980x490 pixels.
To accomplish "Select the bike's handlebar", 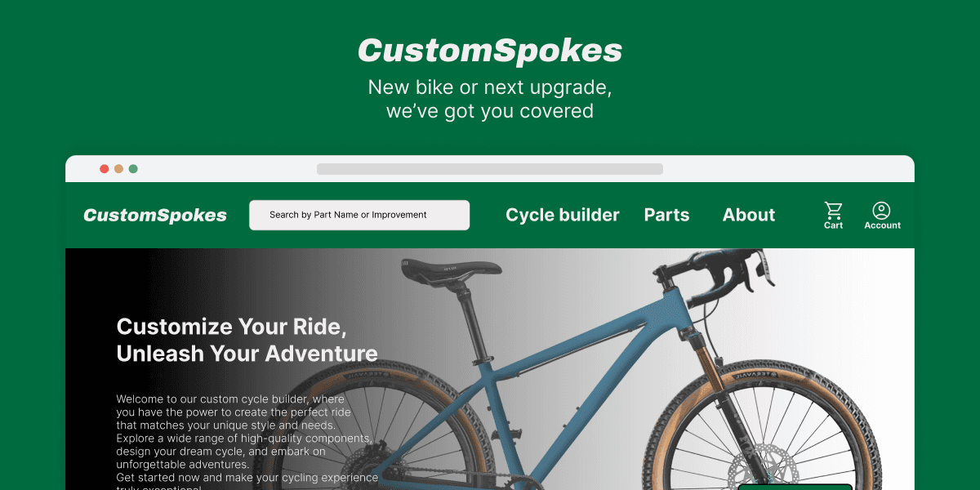I will (x=735, y=276).
